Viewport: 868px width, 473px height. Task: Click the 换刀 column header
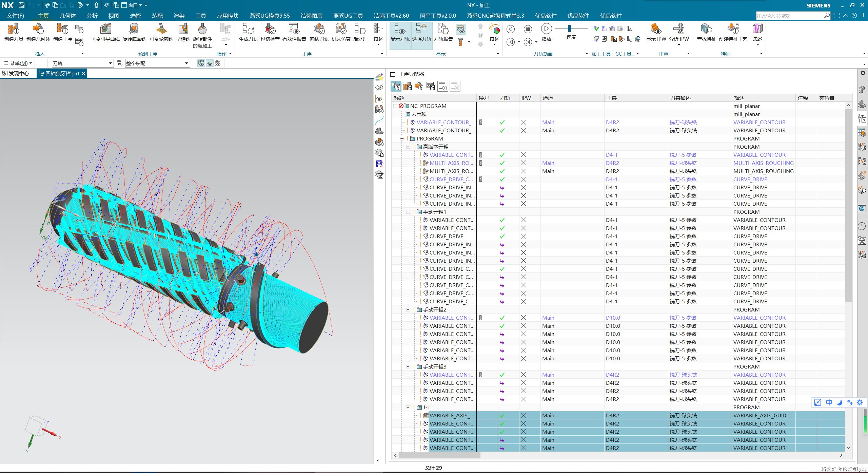[487, 98]
